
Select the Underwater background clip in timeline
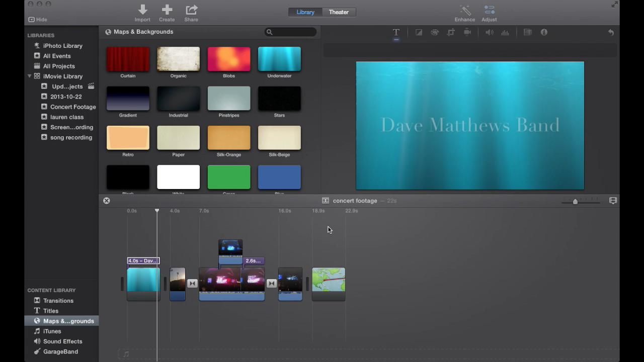tap(143, 284)
